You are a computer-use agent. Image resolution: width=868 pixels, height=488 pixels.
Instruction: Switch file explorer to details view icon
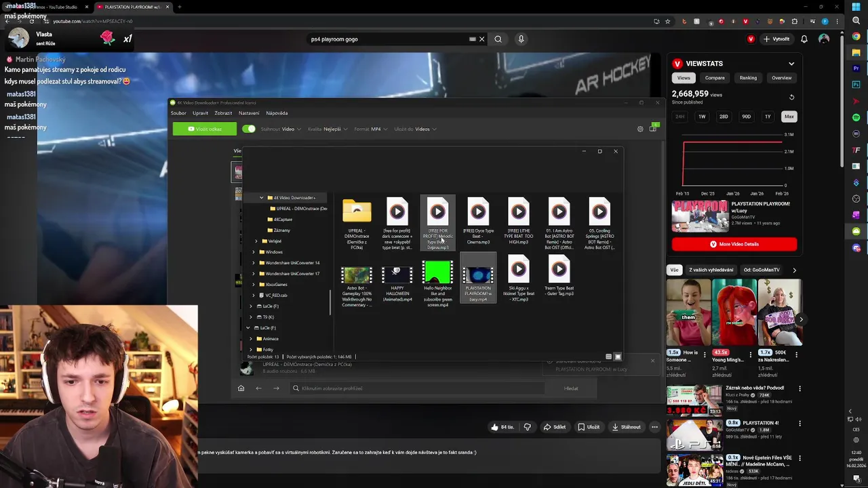click(x=608, y=357)
